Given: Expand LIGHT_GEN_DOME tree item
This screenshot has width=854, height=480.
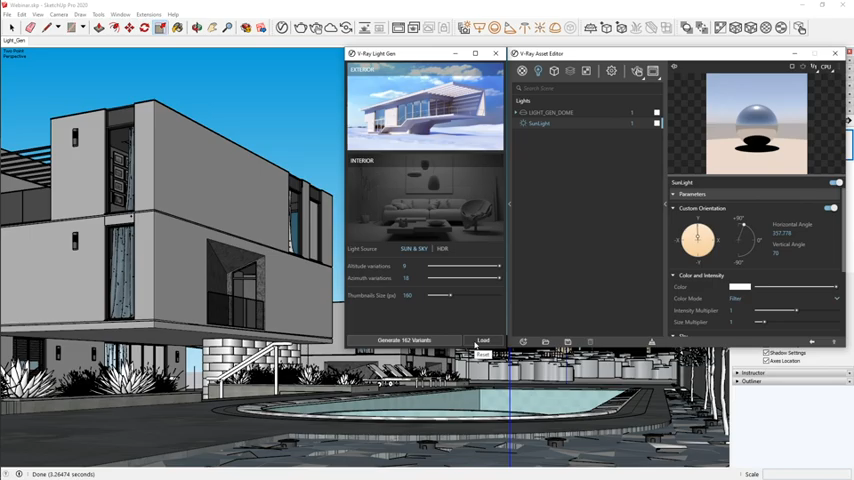Looking at the screenshot, I should (x=516, y=112).
